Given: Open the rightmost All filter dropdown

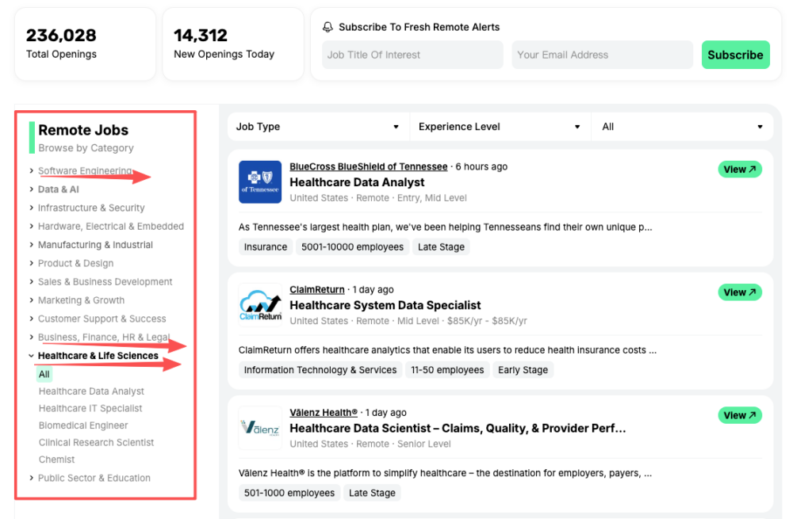Looking at the screenshot, I should tap(680, 126).
